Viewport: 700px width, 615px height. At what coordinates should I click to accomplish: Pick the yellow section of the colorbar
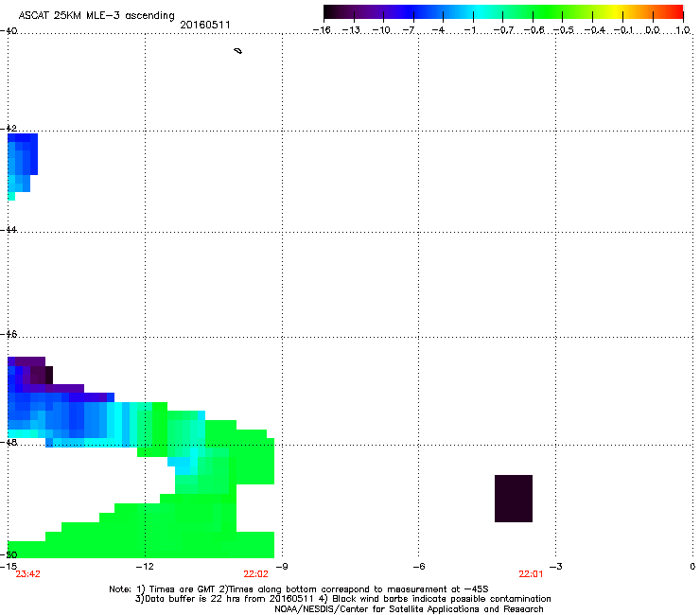pos(615,12)
